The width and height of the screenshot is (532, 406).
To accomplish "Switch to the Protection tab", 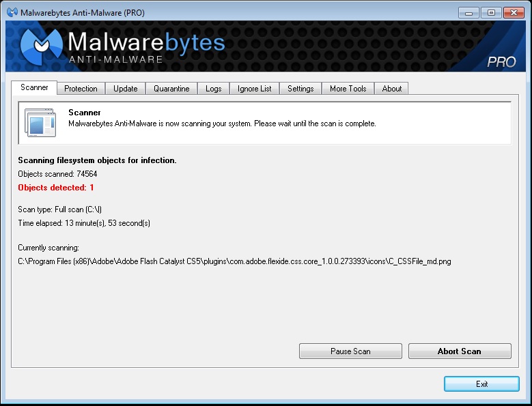I will coord(81,89).
